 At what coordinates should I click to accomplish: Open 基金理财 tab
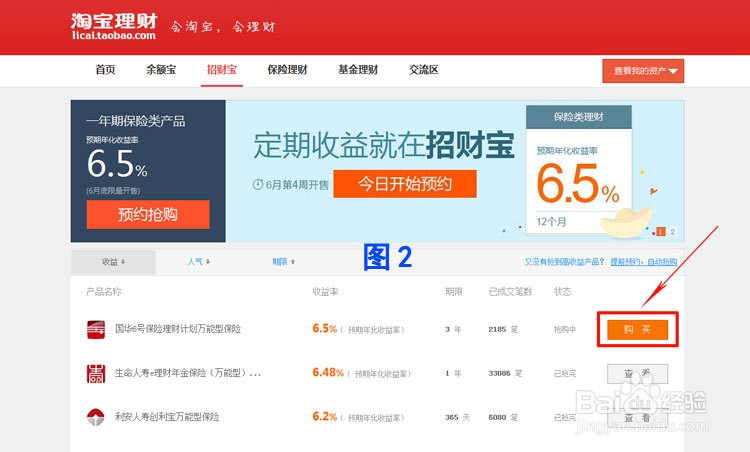[x=358, y=70]
